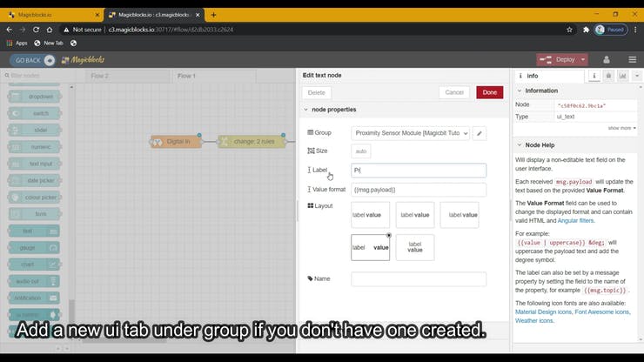Image resolution: width=644 pixels, height=362 pixels.
Task: Click the Value format input field
Action: 419,190
